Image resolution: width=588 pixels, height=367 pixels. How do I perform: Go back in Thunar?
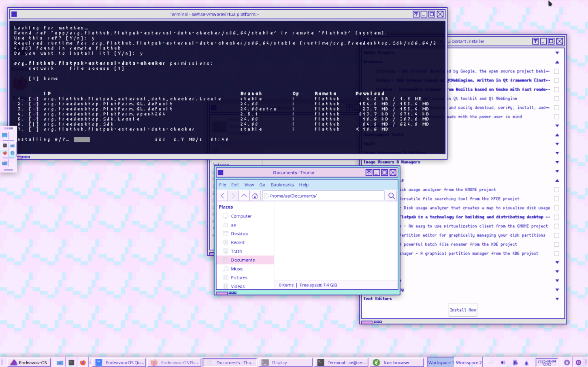tap(223, 196)
